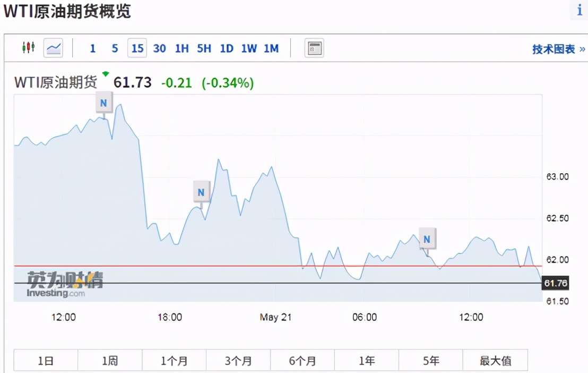Open the first N news marker near 12:00
The width and height of the screenshot is (588, 373).
(x=103, y=102)
